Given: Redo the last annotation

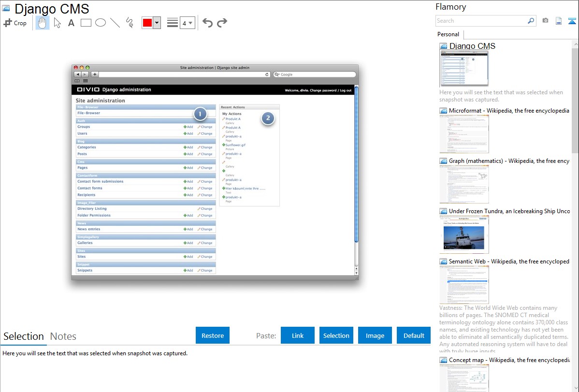Looking at the screenshot, I should coord(222,23).
